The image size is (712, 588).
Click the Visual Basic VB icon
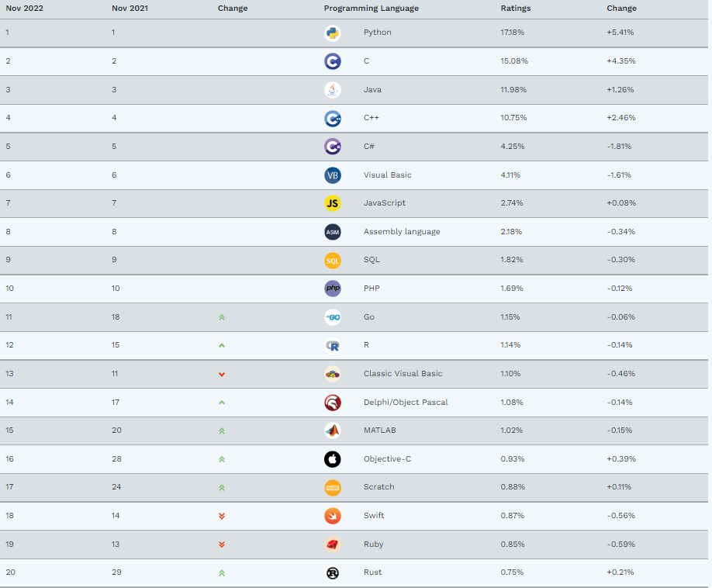[333, 175]
